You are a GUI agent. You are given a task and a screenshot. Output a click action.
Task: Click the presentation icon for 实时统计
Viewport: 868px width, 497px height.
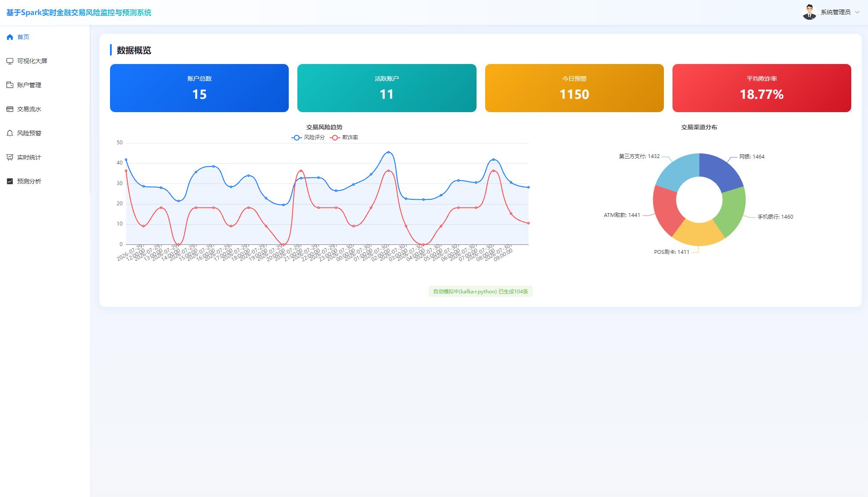(x=10, y=157)
